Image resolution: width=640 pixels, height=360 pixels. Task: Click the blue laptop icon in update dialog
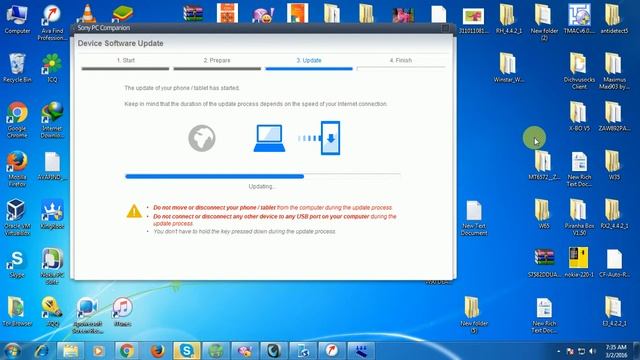(x=269, y=138)
